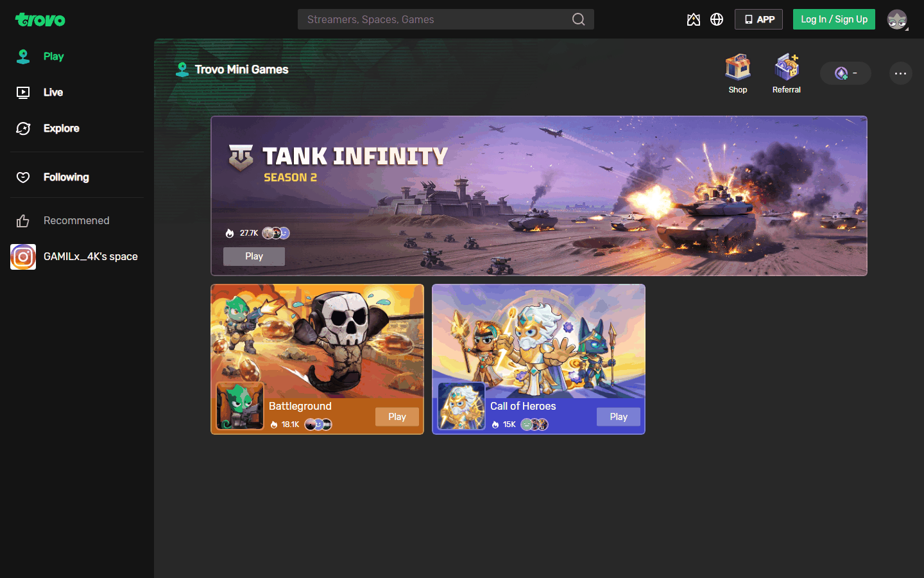This screenshot has height=578, width=924.
Task: Click the Tank Infinity shield logo icon
Action: pos(241,157)
